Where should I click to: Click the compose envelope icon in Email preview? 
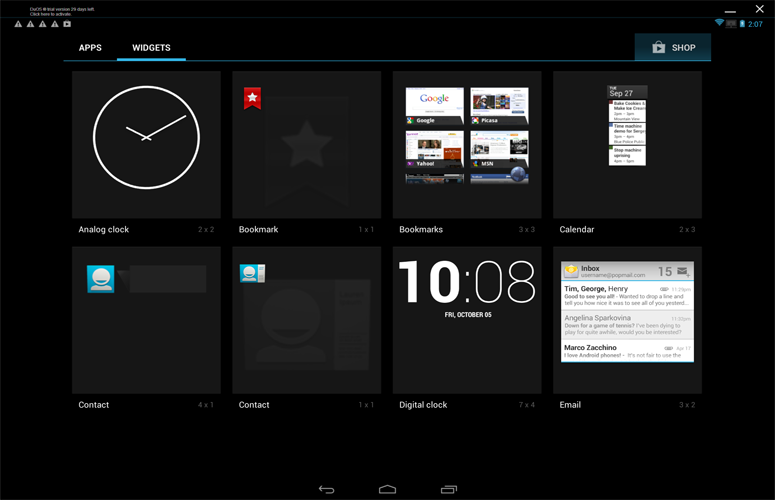click(x=683, y=271)
